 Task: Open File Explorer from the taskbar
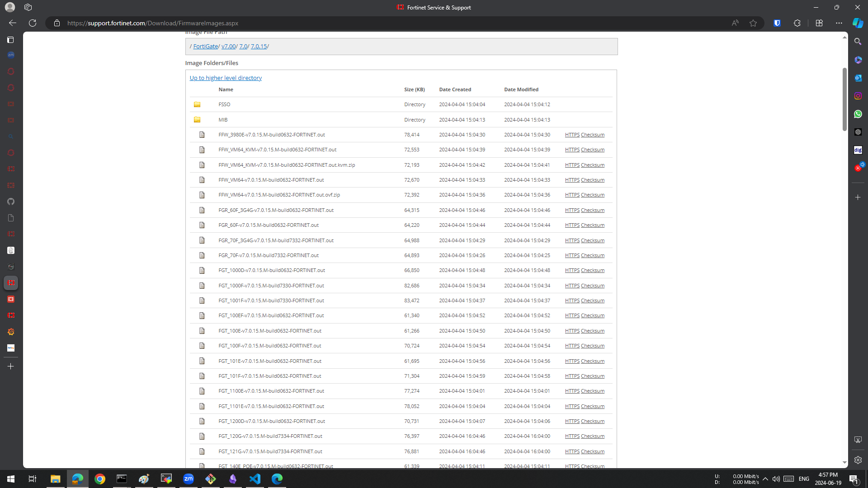click(x=55, y=479)
